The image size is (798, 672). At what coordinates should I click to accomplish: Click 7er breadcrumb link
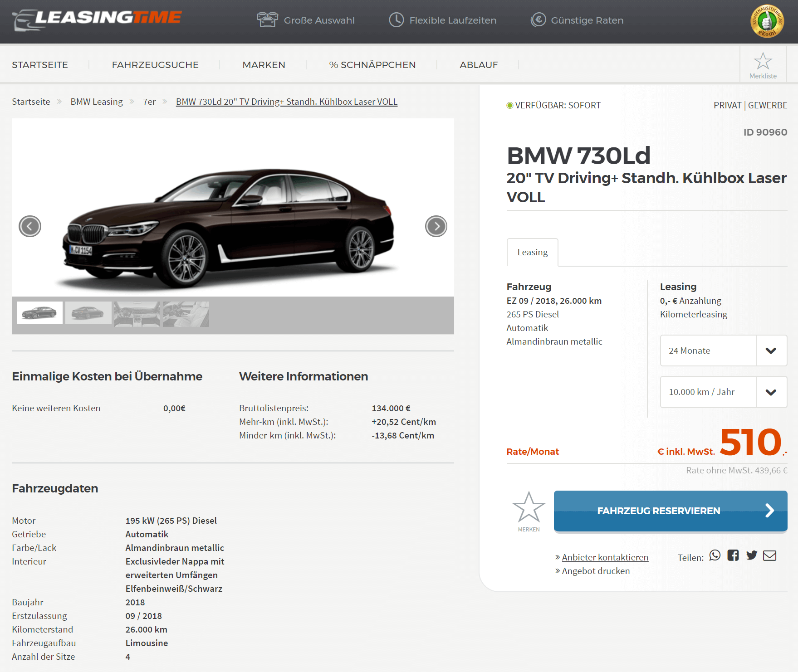[149, 102]
